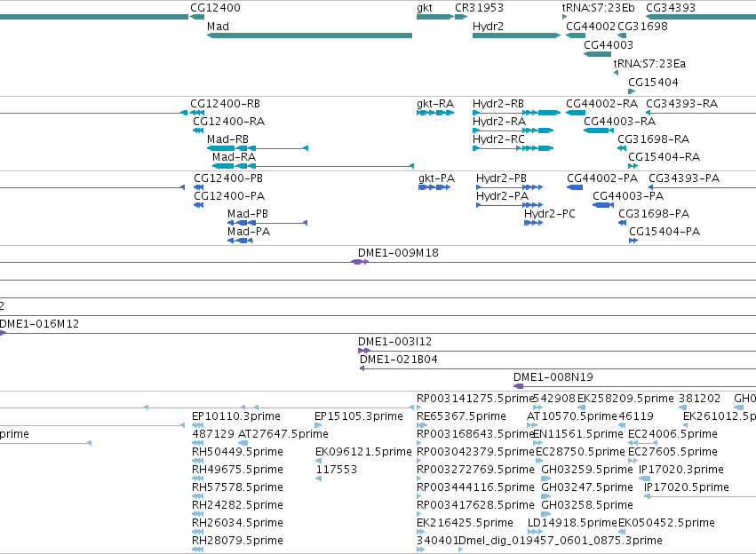Select the CG44003-PA protein
The width and height of the screenshot is (756, 554).
point(603,205)
